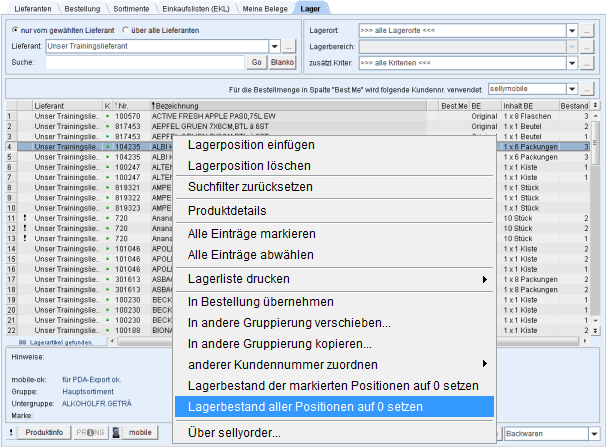607x447 pixels.
Task: Click 'Produktdetails' in the context menu
Action: coord(228,211)
